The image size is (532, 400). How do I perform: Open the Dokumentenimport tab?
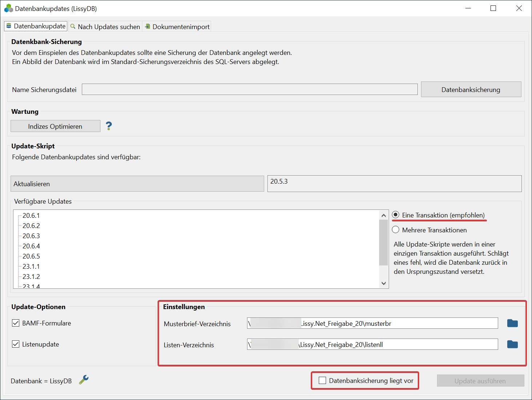coord(177,27)
